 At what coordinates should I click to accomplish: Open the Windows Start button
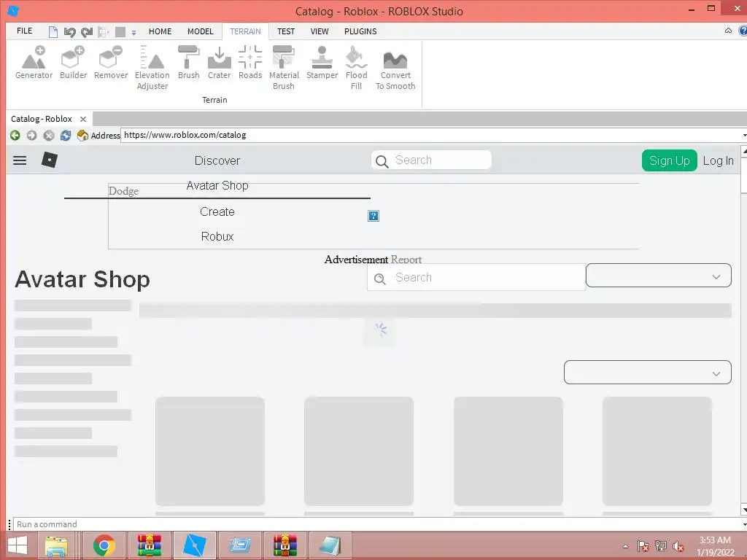(x=18, y=545)
